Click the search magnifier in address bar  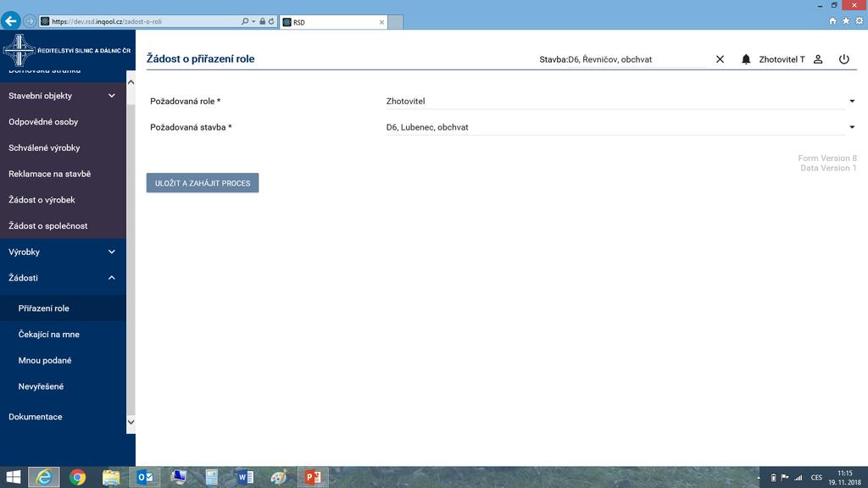click(x=245, y=21)
